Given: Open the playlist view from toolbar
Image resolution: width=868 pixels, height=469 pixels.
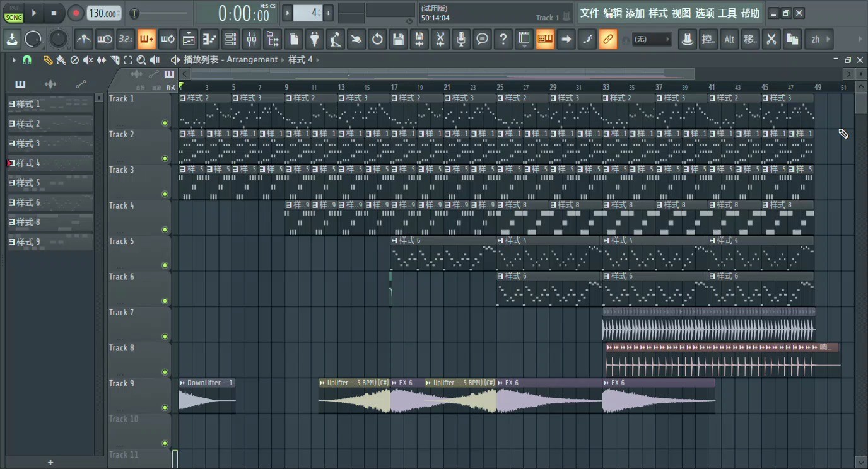Looking at the screenshot, I should point(189,39).
